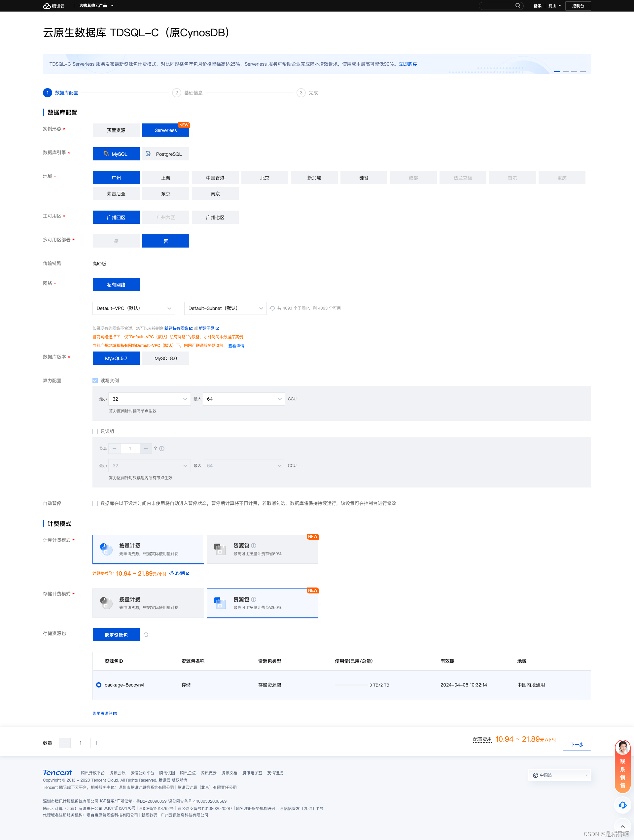Select 广州七区 availability zone
Viewport: 634px width, 840px height.
215,217
